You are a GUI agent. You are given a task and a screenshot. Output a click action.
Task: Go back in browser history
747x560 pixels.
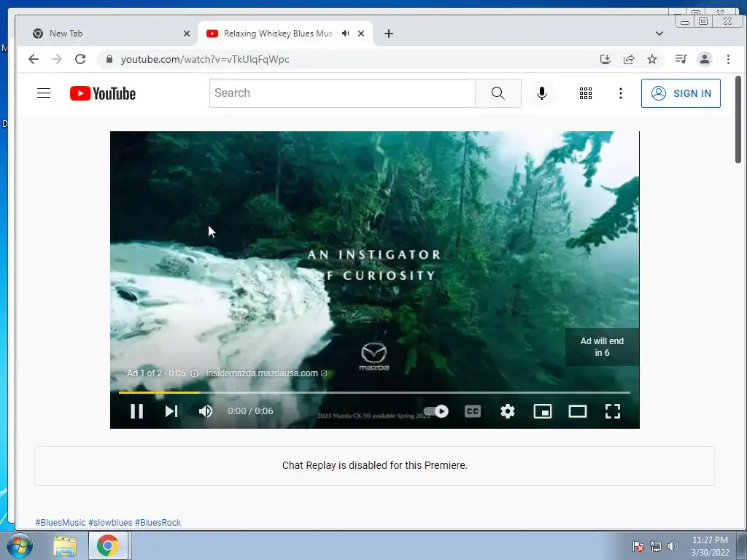(x=34, y=59)
